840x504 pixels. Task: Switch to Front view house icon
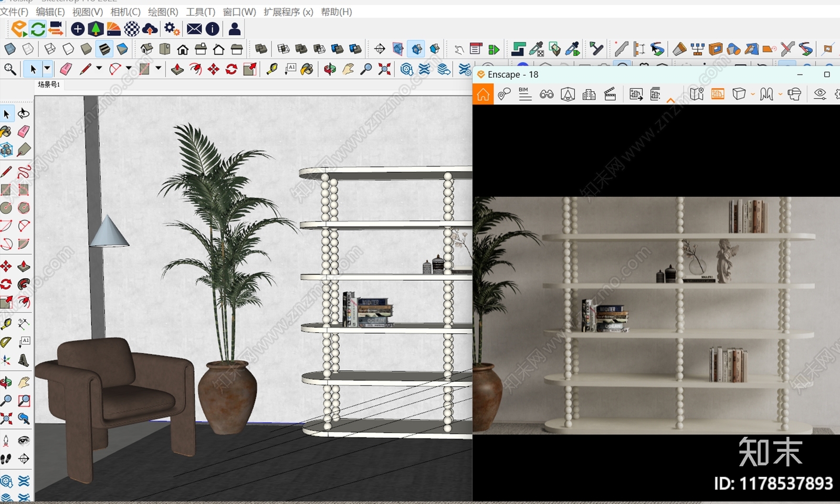click(x=182, y=50)
